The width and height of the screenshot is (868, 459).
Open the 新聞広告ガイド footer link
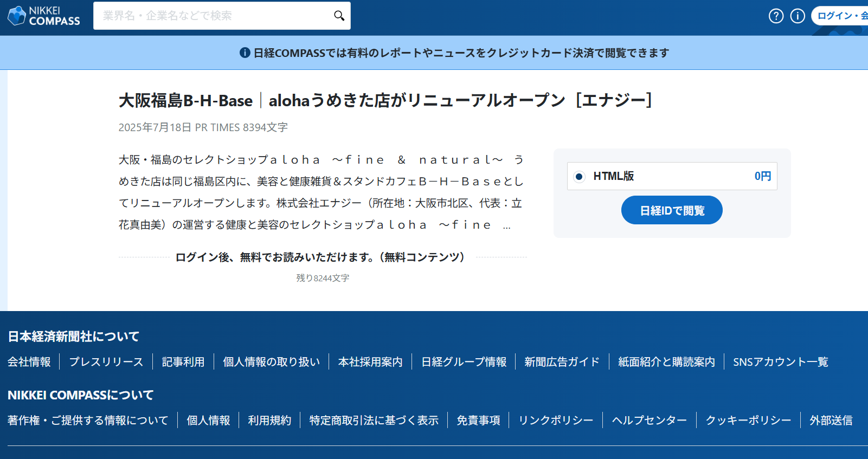click(562, 362)
